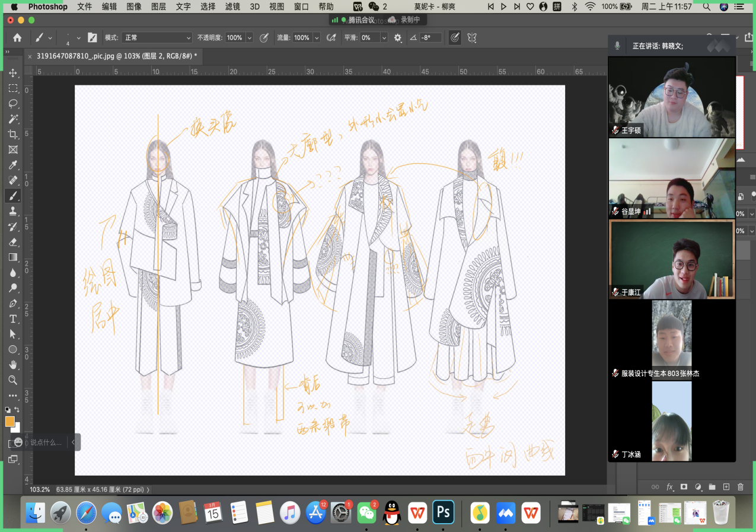Select the Horizontal Type tool
Image resolution: width=756 pixels, height=532 pixels.
point(13,319)
